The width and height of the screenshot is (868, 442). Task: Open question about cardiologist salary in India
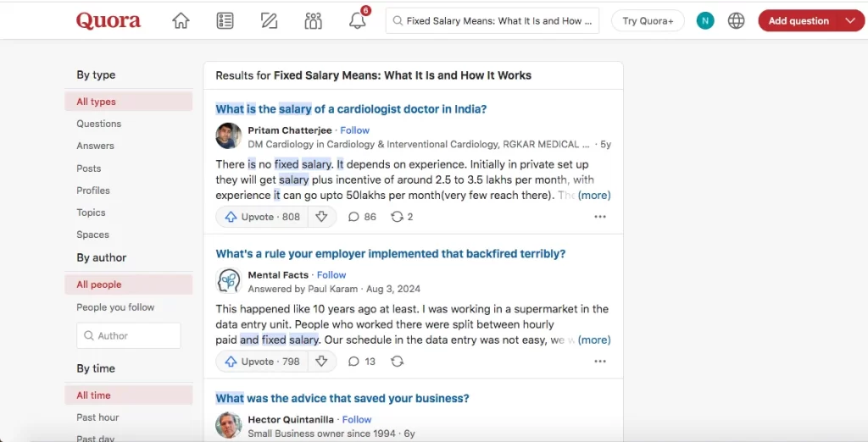coord(351,109)
